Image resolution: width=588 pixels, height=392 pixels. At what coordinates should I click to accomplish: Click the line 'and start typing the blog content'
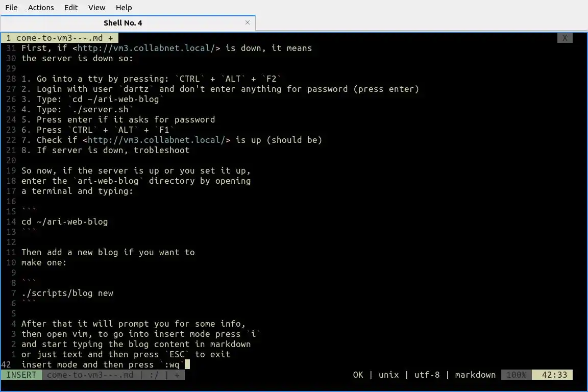(x=136, y=344)
